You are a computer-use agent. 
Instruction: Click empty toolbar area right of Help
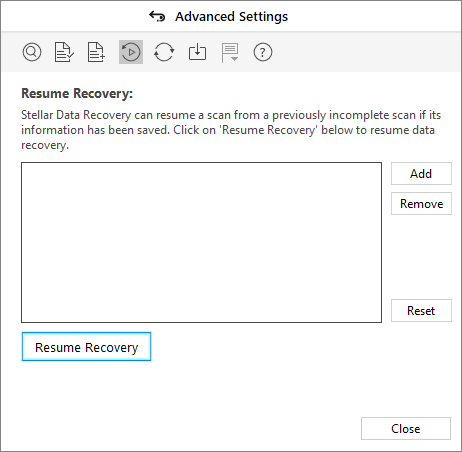coord(367,52)
